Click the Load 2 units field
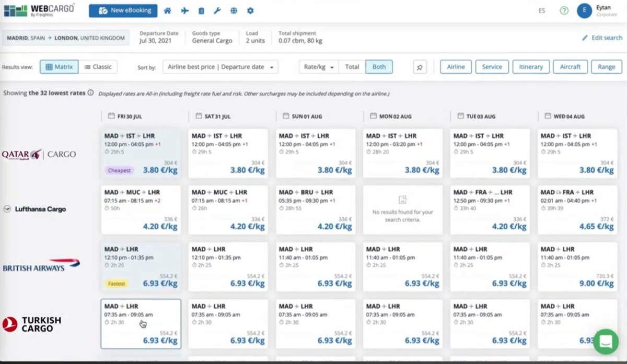Image resolution: width=627 pixels, height=364 pixels. click(x=256, y=37)
